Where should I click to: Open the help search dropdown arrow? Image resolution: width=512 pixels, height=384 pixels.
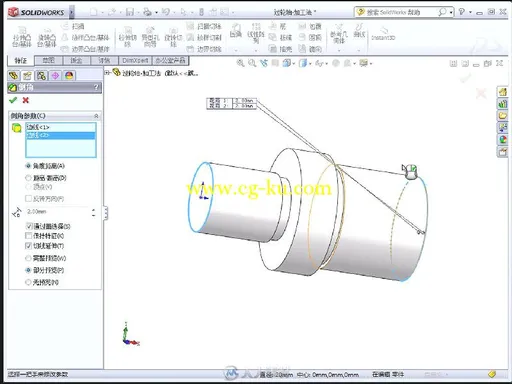[x=451, y=12]
